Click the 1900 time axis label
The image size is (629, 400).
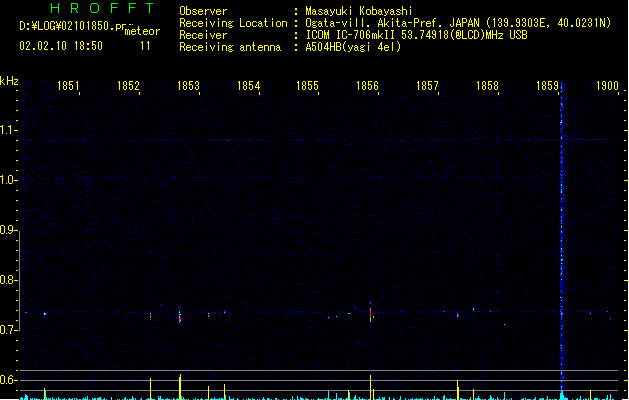[607, 85]
